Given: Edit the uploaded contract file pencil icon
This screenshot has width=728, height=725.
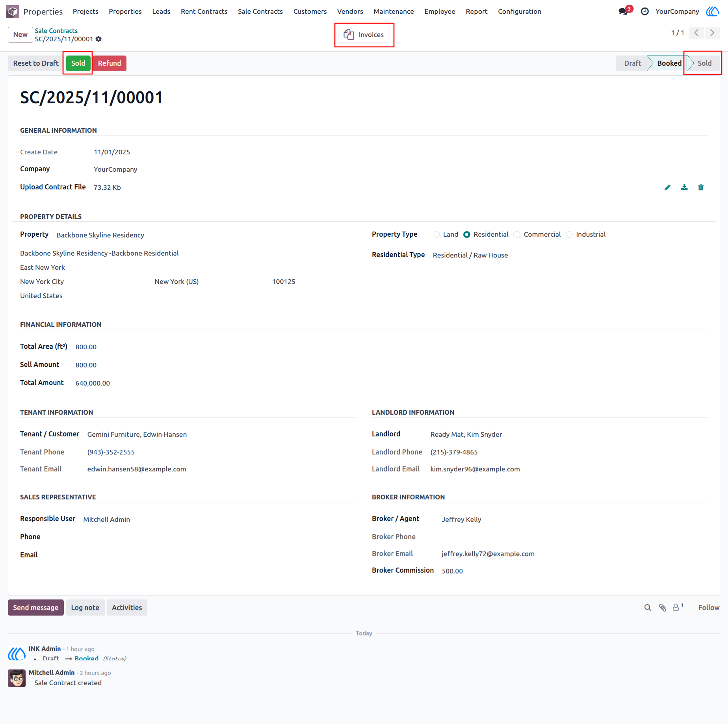Looking at the screenshot, I should [x=667, y=187].
